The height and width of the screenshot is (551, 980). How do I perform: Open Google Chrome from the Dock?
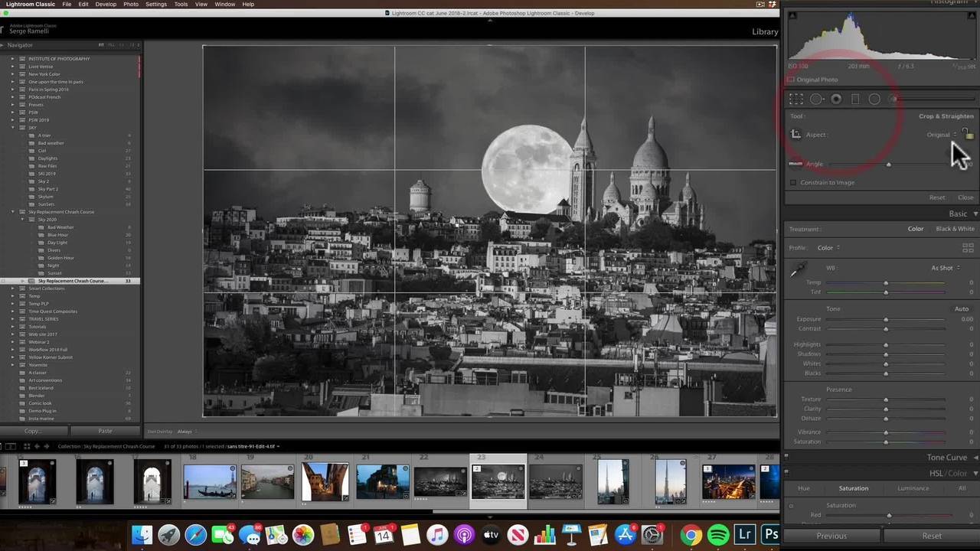tap(691, 535)
